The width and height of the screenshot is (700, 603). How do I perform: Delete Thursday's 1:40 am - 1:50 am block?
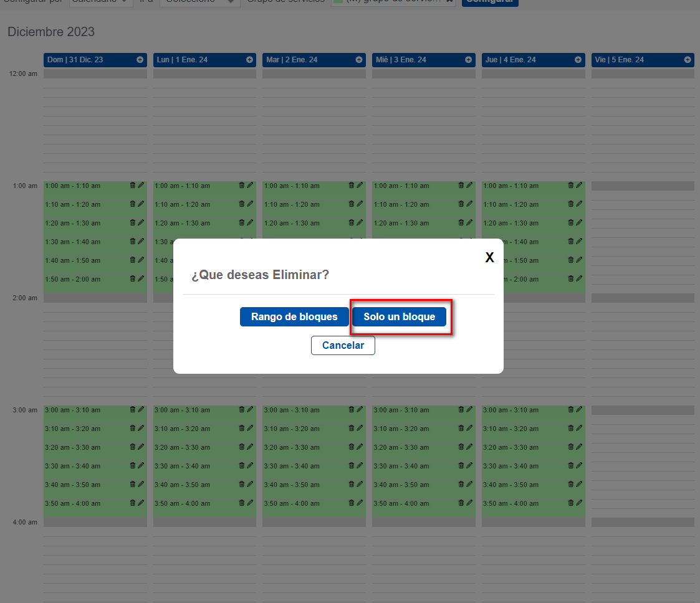pyautogui.click(x=570, y=260)
